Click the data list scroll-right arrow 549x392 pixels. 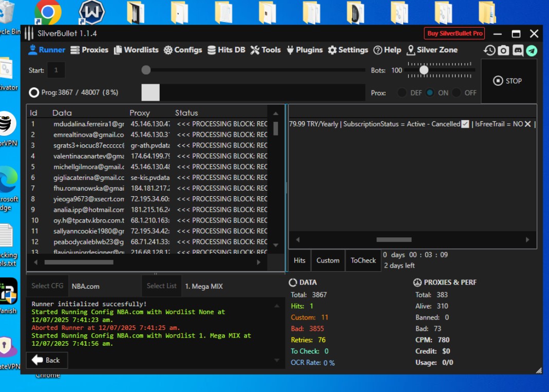(x=259, y=263)
